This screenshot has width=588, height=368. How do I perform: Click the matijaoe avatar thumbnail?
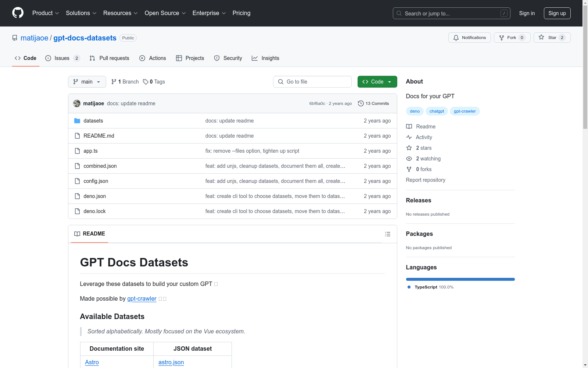(77, 103)
